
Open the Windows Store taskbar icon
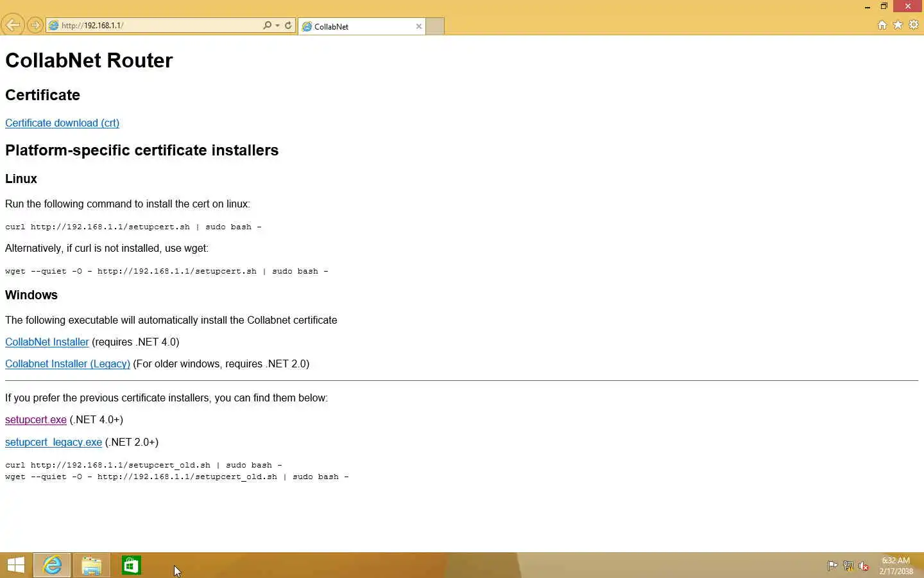click(x=131, y=565)
